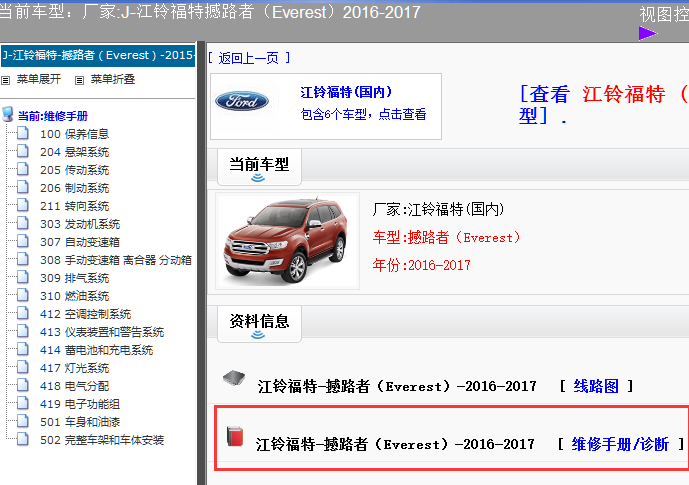
Task: Click the page icon for 309 排气系统
Action: pyautogui.click(x=23, y=277)
